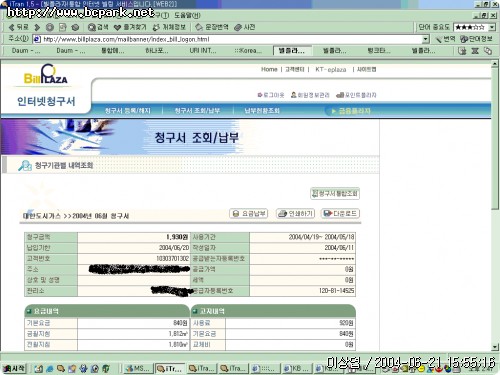Select the active 빌플라... tab
Screen dimensions: 500x375
point(292,51)
